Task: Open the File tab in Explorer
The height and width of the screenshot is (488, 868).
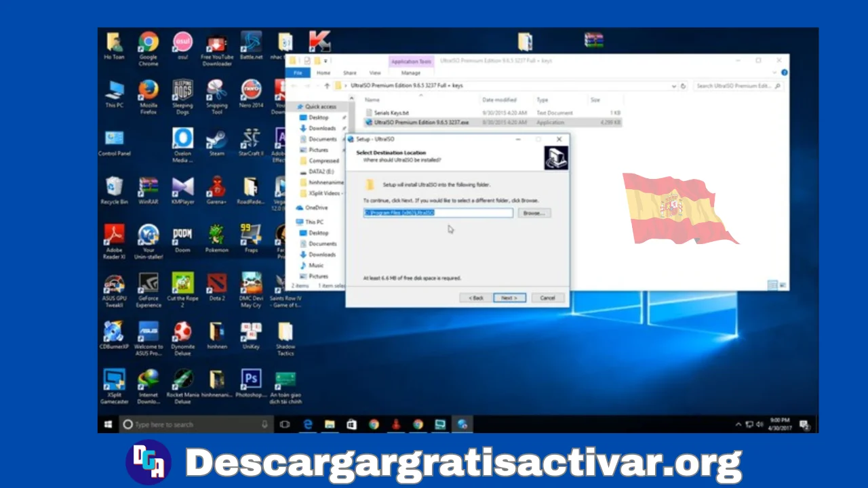Action: (296, 73)
